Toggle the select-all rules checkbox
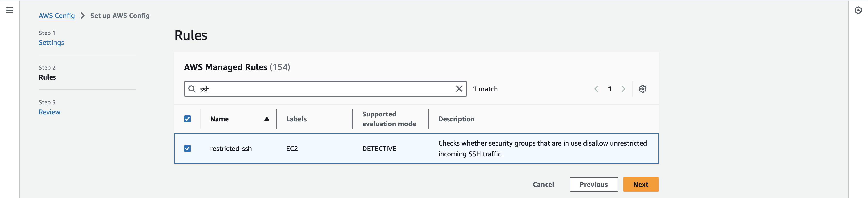The height and width of the screenshot is (198, 868). [x=187, y=119]
